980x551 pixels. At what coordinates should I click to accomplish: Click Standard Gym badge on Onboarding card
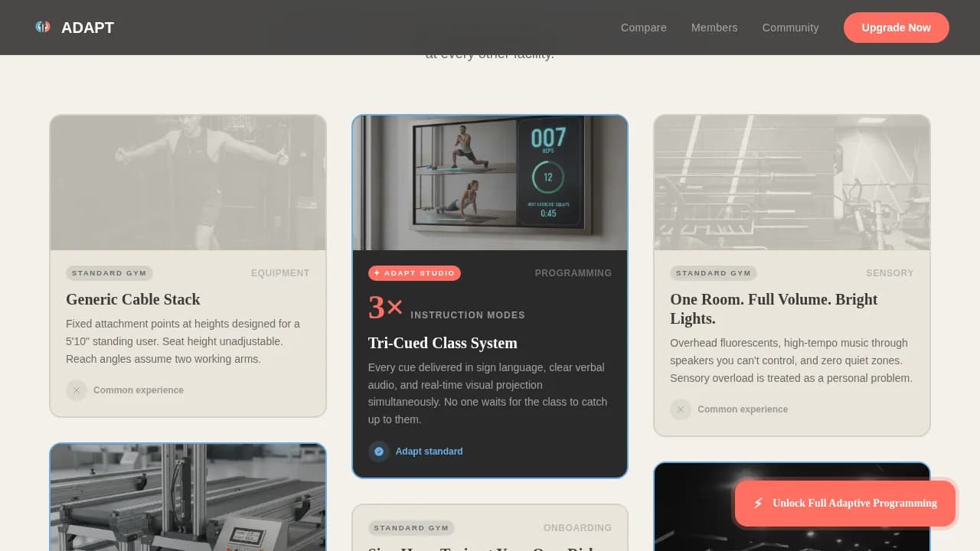[x=411, y=528]
